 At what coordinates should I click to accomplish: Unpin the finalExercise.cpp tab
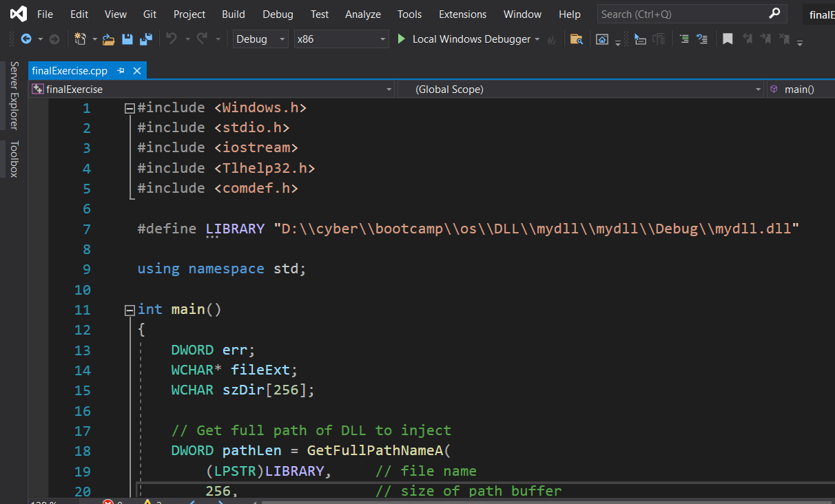click(x=123, y=70)
